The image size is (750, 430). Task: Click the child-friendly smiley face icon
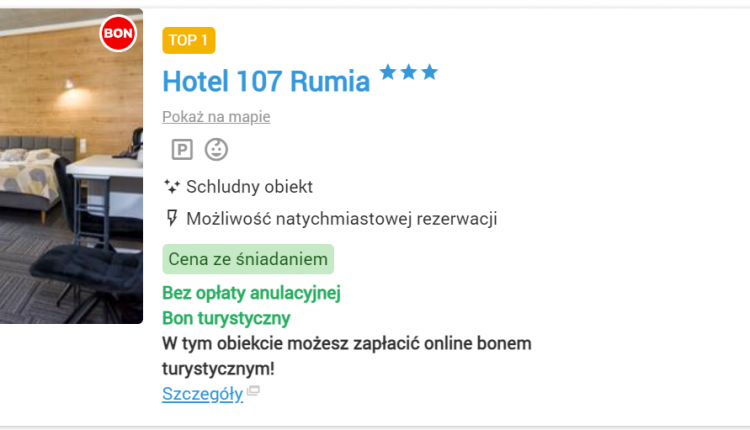(x=216, y=150)
